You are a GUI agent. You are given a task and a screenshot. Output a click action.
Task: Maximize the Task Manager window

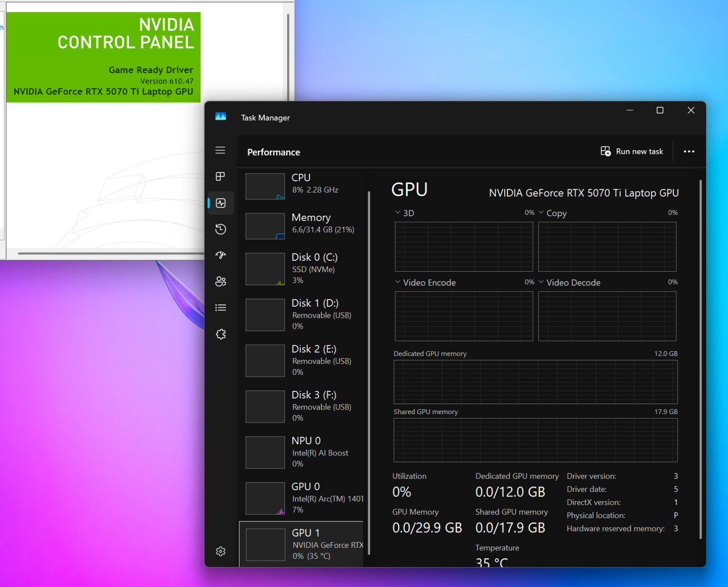tap(660, 111)
